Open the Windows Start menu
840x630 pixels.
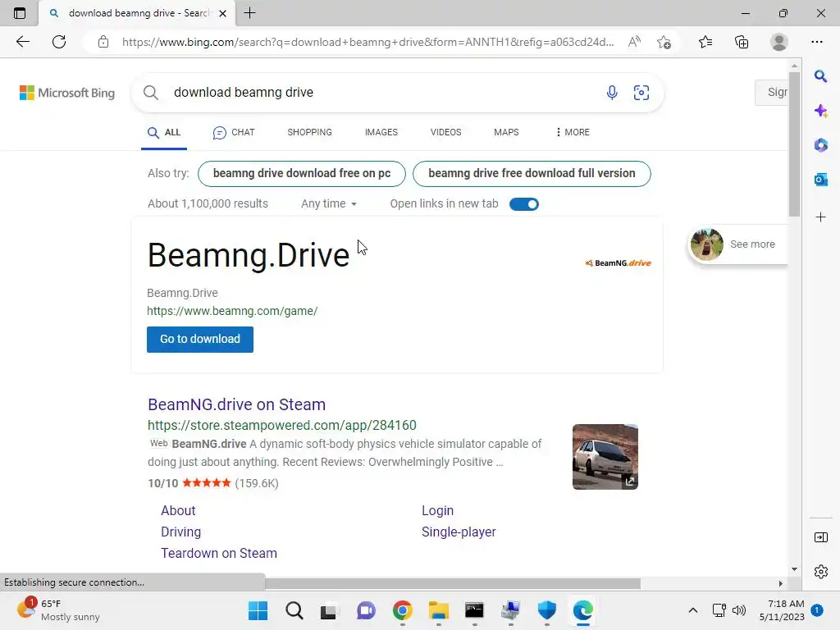[x=258, y=610]
